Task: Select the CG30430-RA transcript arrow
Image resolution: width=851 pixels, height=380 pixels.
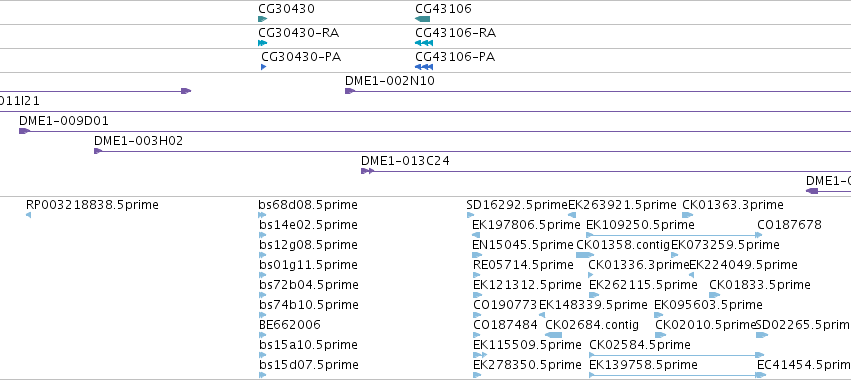Action: (263, 43)
